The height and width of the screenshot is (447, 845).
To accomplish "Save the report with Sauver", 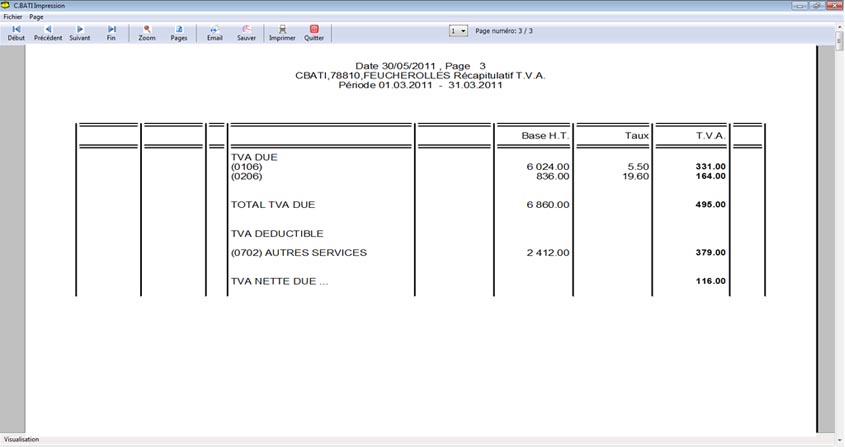I will [x=246, y=33].
